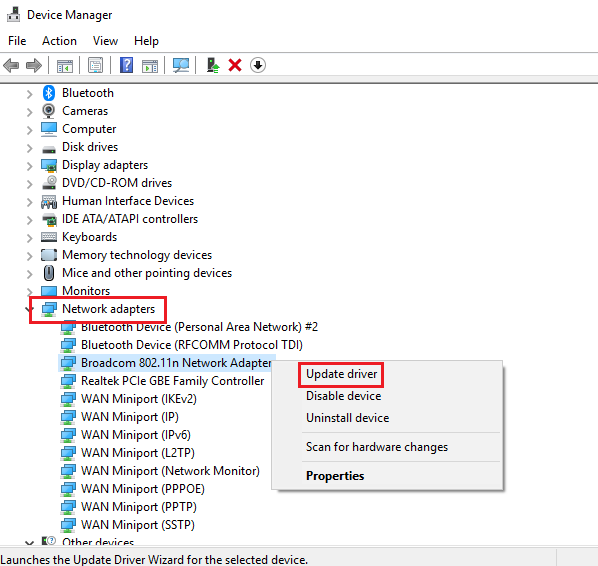Select Realtek PCIe GBE Family Controller
This screenshot has width=598, height=566.
click(172, 381)
